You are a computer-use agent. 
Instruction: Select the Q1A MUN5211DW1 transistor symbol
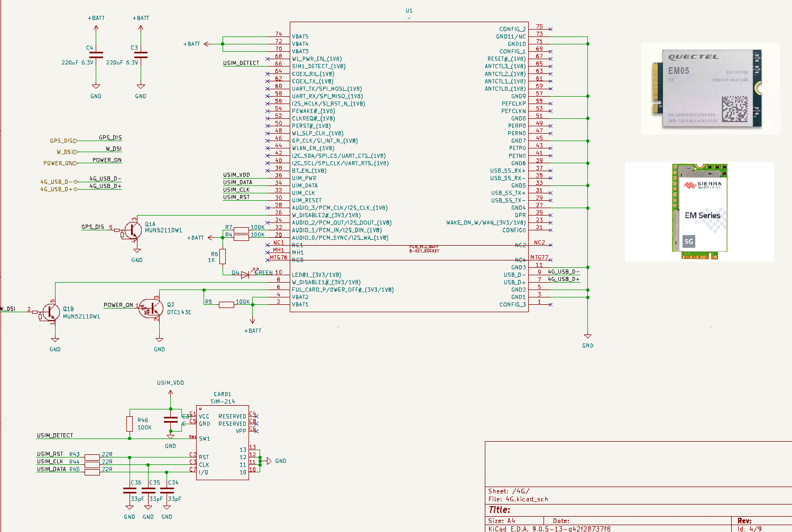tap(132, 230)
